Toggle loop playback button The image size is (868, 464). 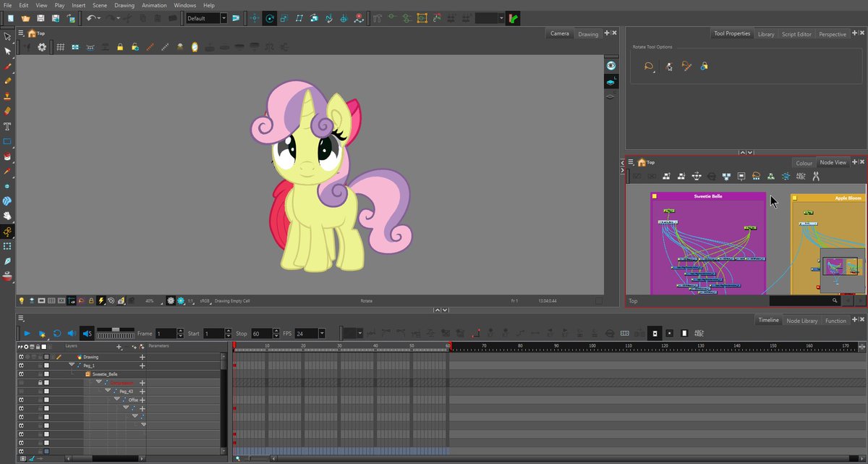(x=56, y=333)
